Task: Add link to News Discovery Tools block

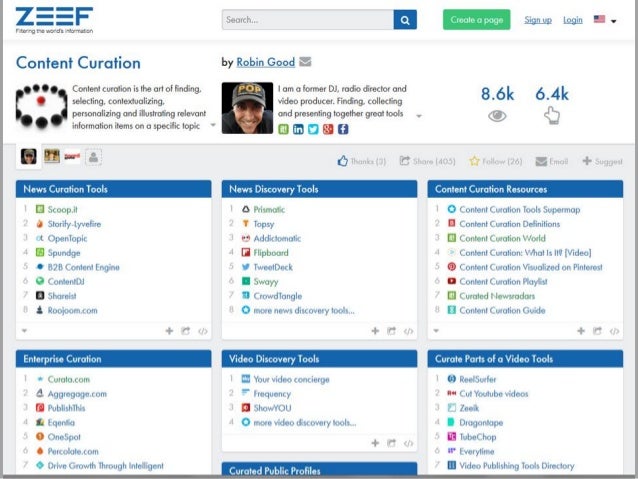Action: 375,331
